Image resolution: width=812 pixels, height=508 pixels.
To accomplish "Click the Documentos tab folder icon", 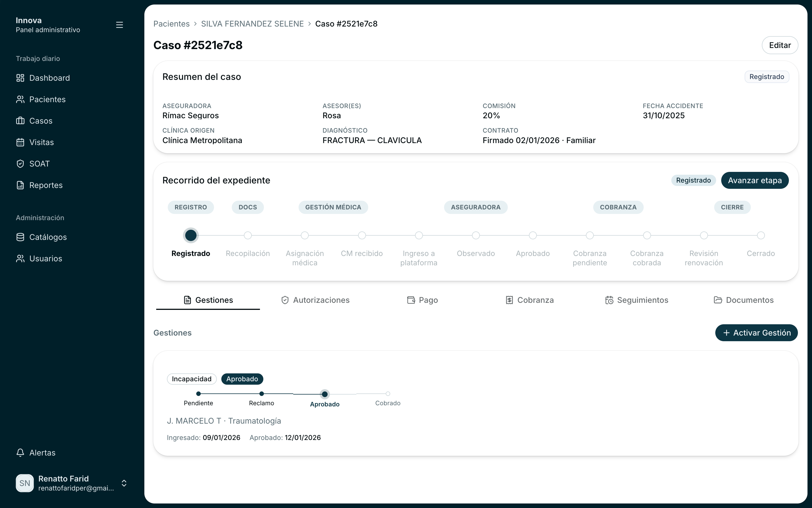I will [718, 300].
